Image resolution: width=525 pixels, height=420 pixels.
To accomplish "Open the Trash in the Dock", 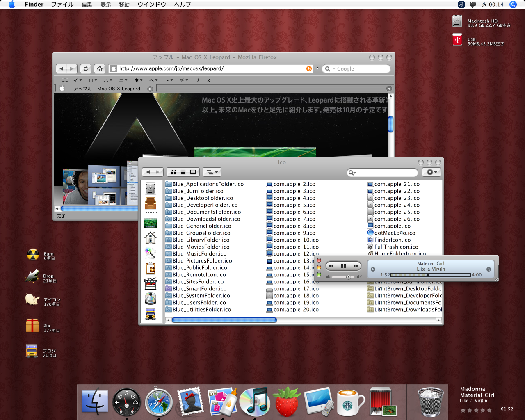I will [430, 402].
